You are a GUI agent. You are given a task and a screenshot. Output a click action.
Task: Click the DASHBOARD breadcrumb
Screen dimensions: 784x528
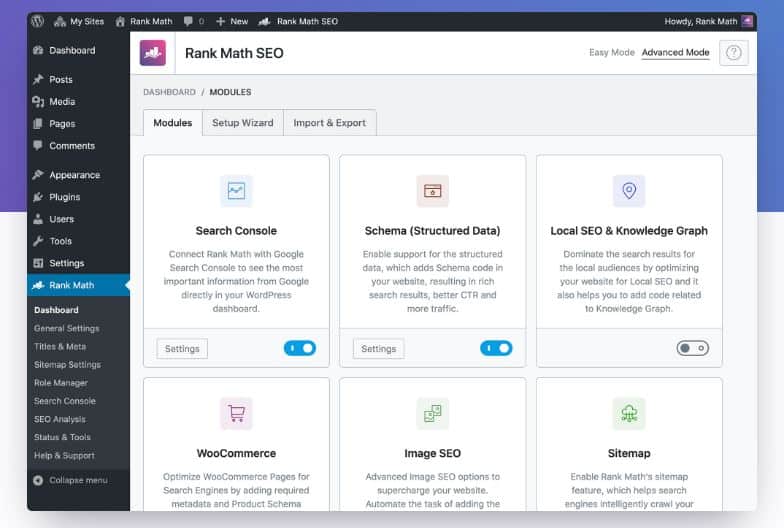(170, 92)
